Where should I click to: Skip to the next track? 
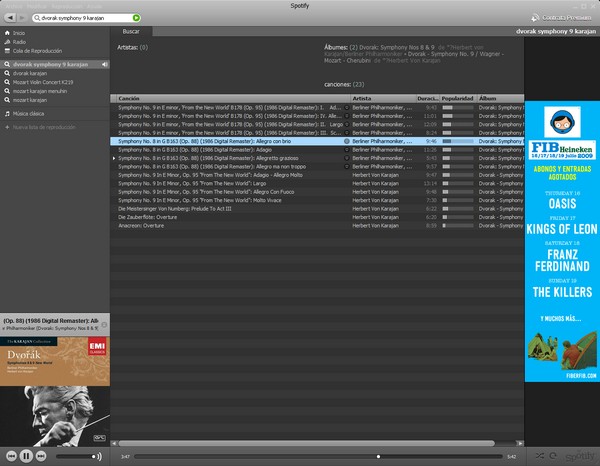[x=41, y=456]
